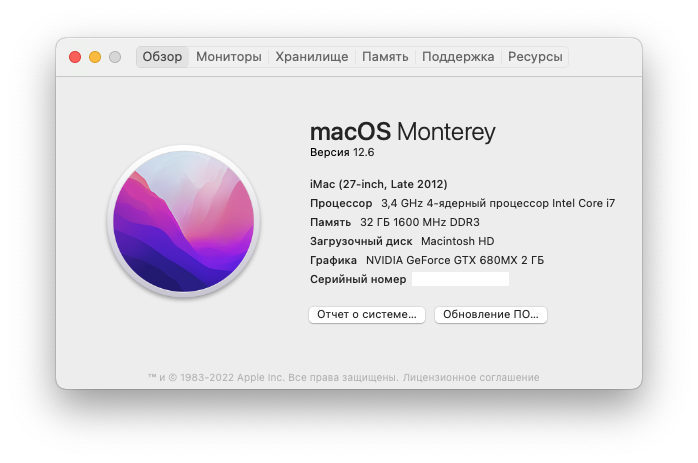Close the window with red button
Screen dimensions: 698x463
[75, 57]
